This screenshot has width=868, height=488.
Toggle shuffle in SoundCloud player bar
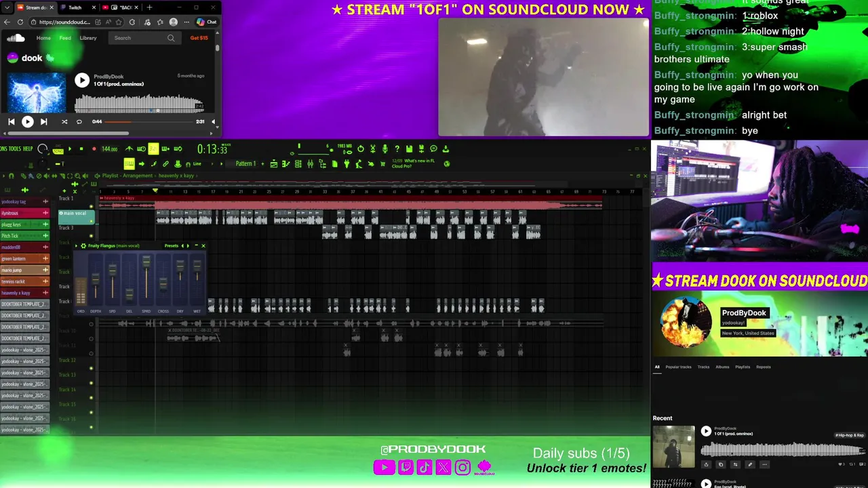coord(64,122)
